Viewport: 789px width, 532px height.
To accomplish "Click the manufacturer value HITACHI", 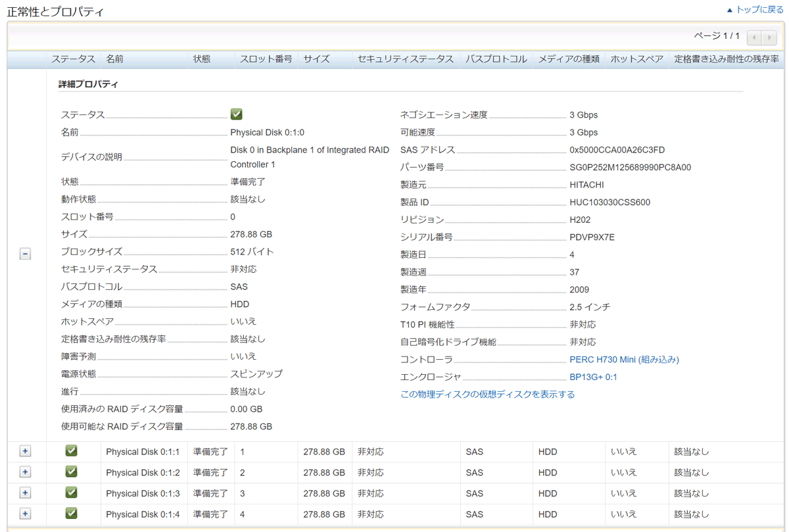I will coord(586,185).
